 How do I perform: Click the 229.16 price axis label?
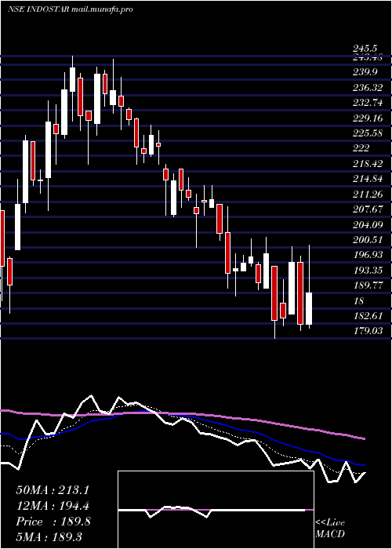click(x=368, y=118)
